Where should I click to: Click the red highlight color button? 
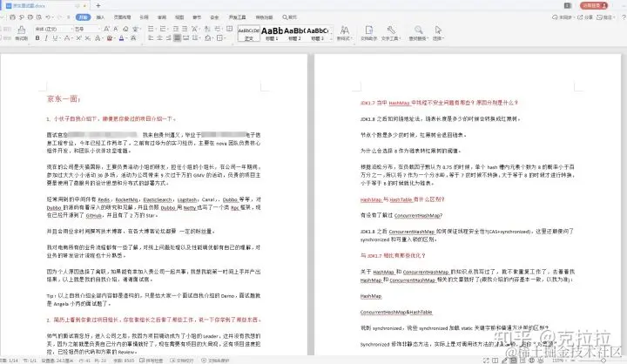(x=110, y=38)
